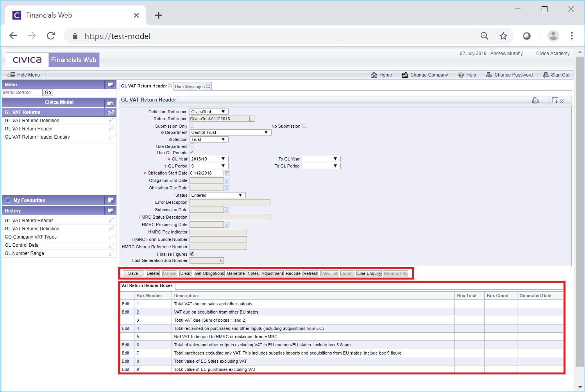Close the User Messages tab
This screenshot has width=585, height=392.
tap(208, 86)
